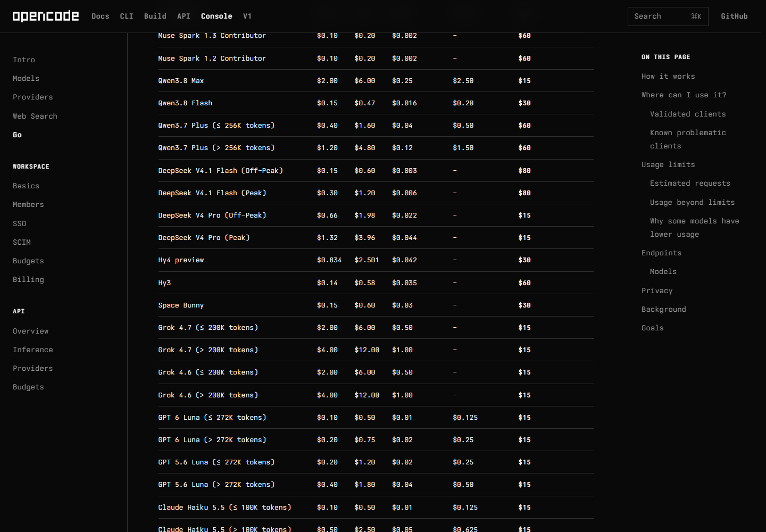Jump to Why some models have lower usage
The width and height of the screenshot is (766, 532).
(695, 228)
